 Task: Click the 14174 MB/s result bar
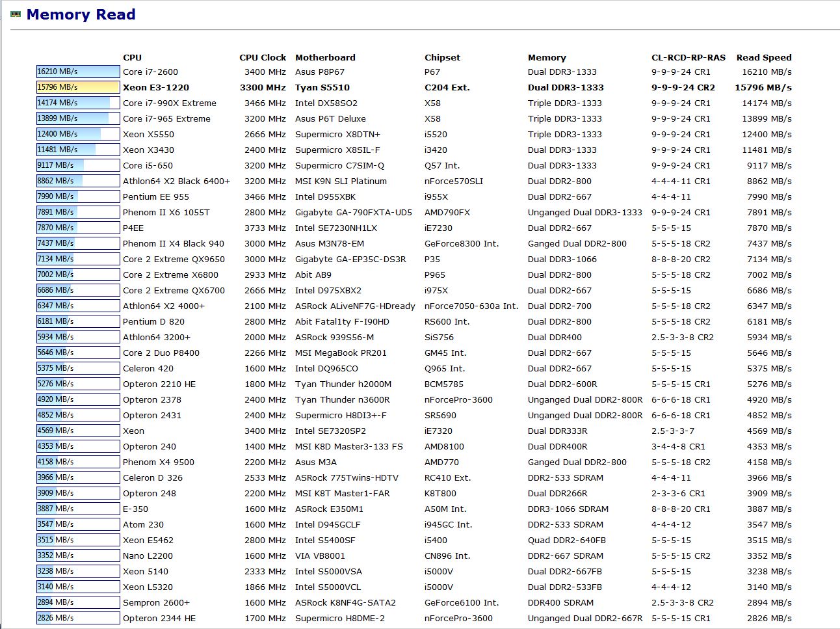(78, 103)
